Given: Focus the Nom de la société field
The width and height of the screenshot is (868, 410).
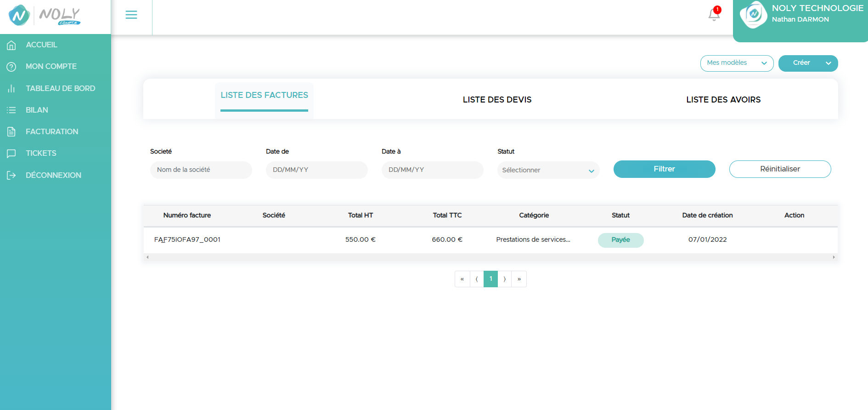Looking at the screenshot, I should tap(201, 170).
